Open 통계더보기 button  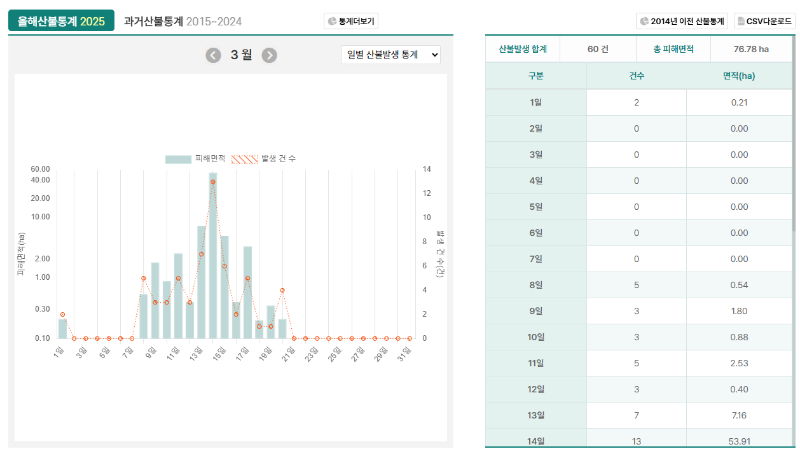pyautogui.click(x=351, y=21)
